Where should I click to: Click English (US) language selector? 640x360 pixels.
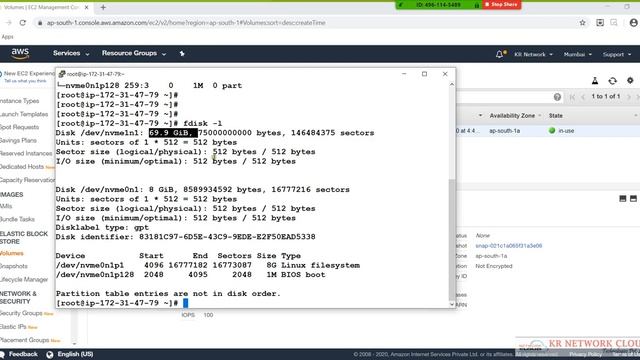point(75,354)
